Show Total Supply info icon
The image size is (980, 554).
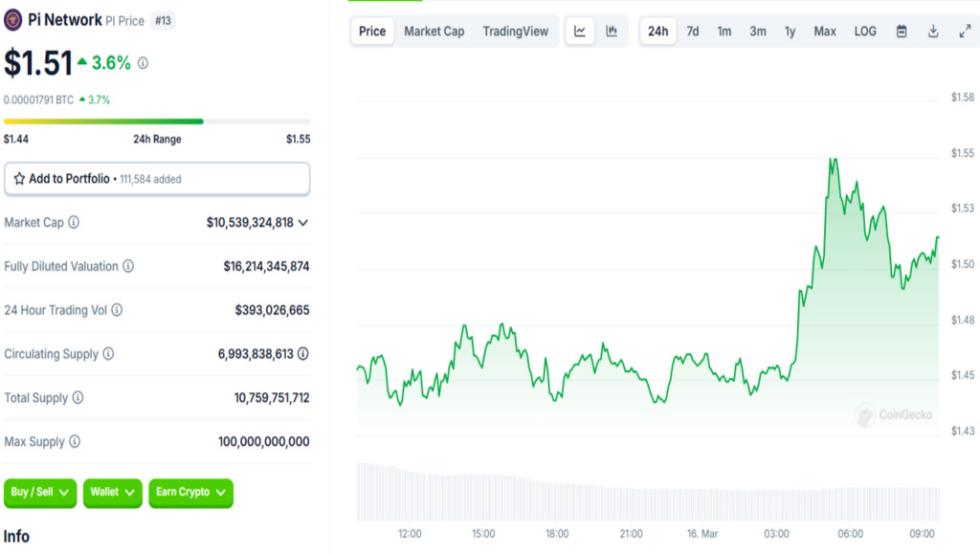coord(78,397)
